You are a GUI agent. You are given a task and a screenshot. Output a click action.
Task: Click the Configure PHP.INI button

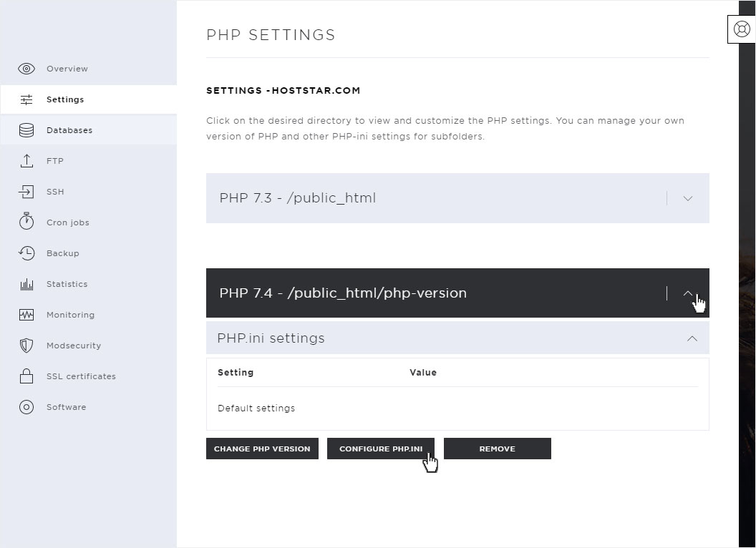coord(381,449)
